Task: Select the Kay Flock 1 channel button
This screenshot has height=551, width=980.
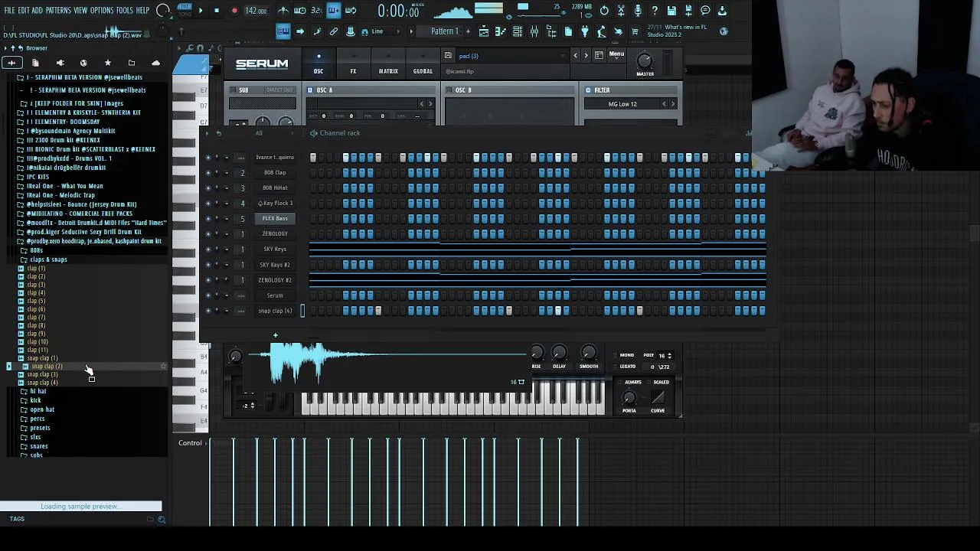Action: tap(275, 204)
